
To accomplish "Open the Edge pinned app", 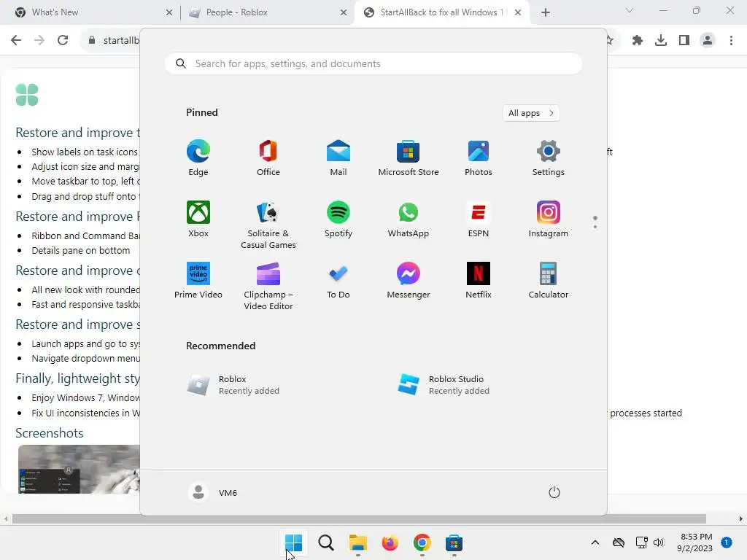I will pos(198,158).
